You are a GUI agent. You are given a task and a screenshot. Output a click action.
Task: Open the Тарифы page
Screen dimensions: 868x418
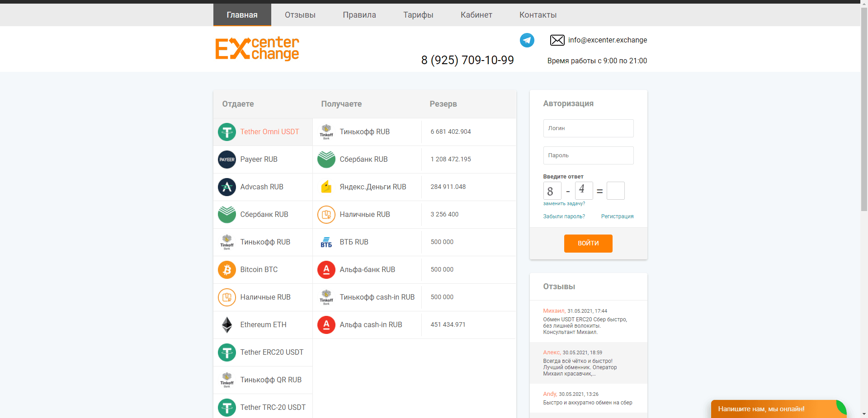pyautogui.click(x=418, y=14)
